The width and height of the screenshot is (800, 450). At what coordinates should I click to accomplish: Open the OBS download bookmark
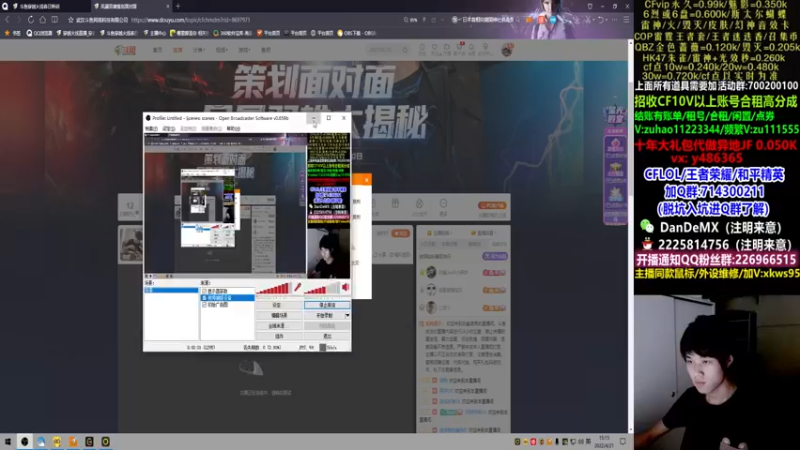click(x=357, y=33)
